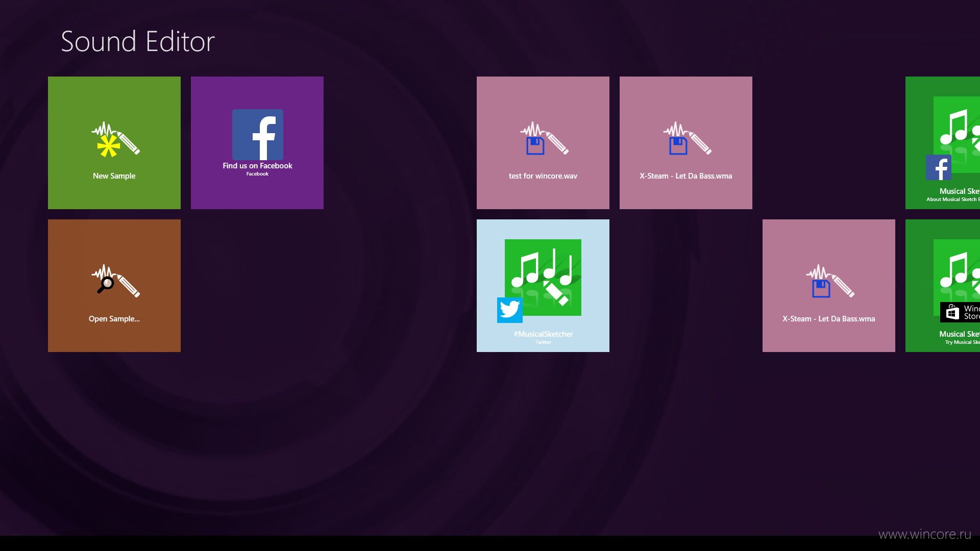980x551 pixels.
Task: Open top X-Steam - Let Da Bass.wma label
Action: (686, 176)
